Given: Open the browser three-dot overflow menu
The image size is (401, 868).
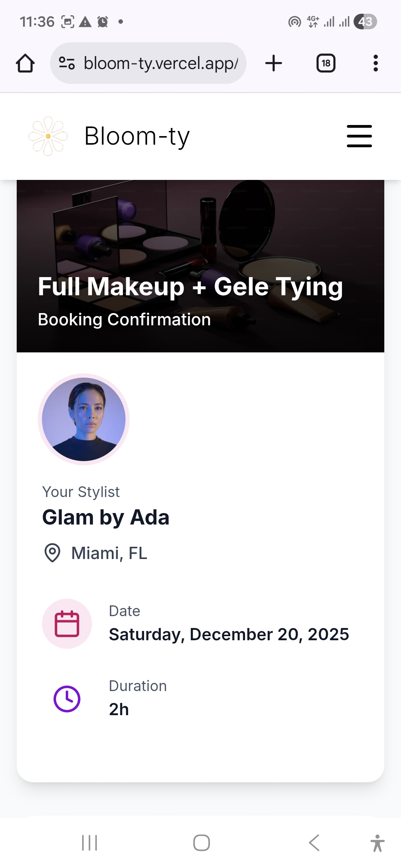Looking at the screenshot, I should pos(375,63).
